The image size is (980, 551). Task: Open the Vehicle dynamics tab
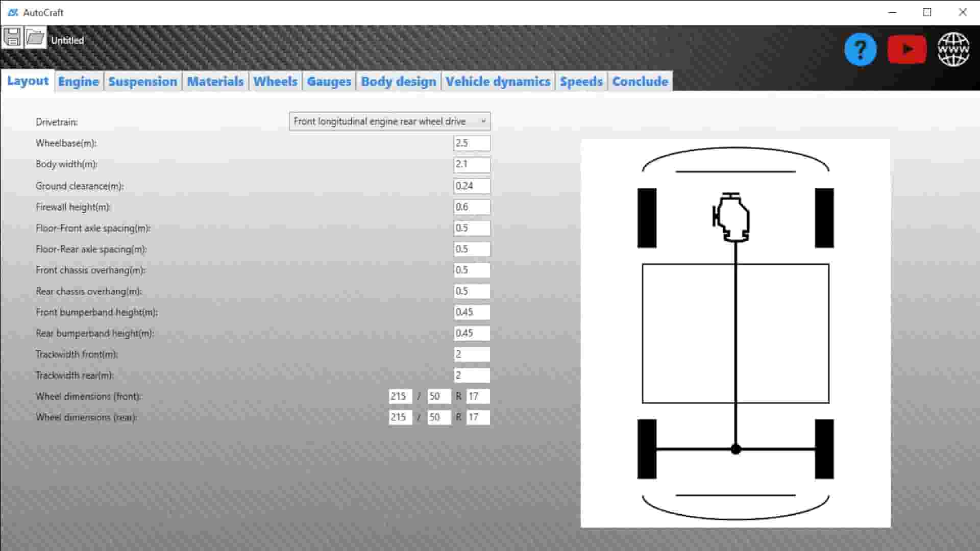click(x=498, y=81)
